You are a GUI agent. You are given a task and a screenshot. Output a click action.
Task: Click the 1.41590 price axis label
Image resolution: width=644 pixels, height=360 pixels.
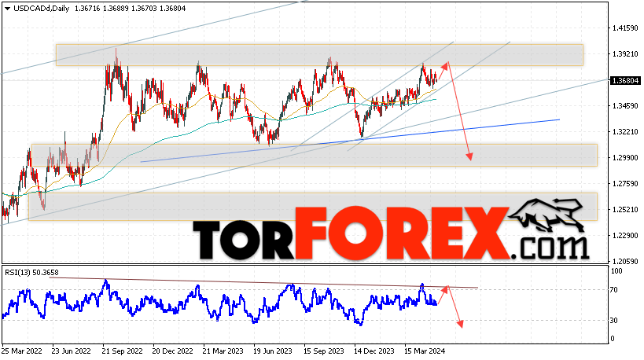(625, 28)
